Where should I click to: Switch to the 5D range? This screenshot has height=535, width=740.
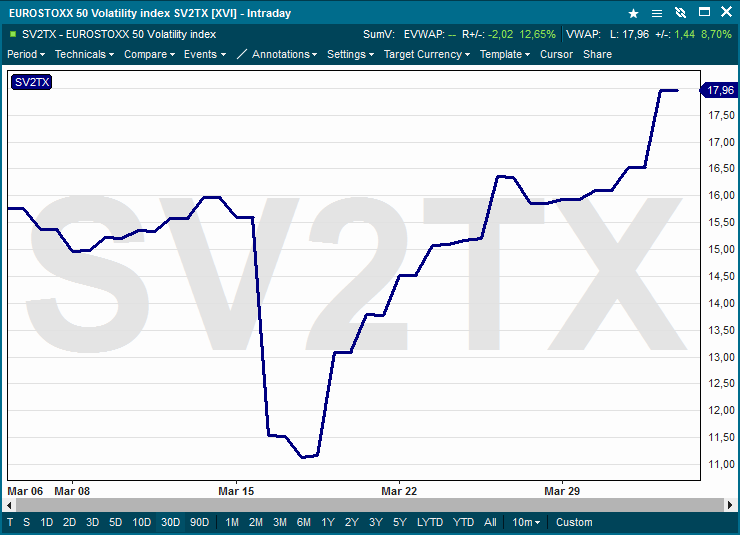[x=116, y=522]
